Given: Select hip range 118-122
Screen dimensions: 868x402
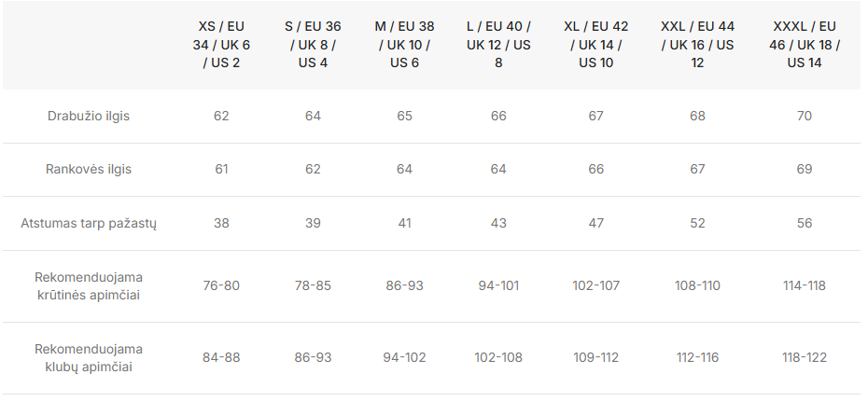Looking at the screenshot, I should [x=805, y=358].
